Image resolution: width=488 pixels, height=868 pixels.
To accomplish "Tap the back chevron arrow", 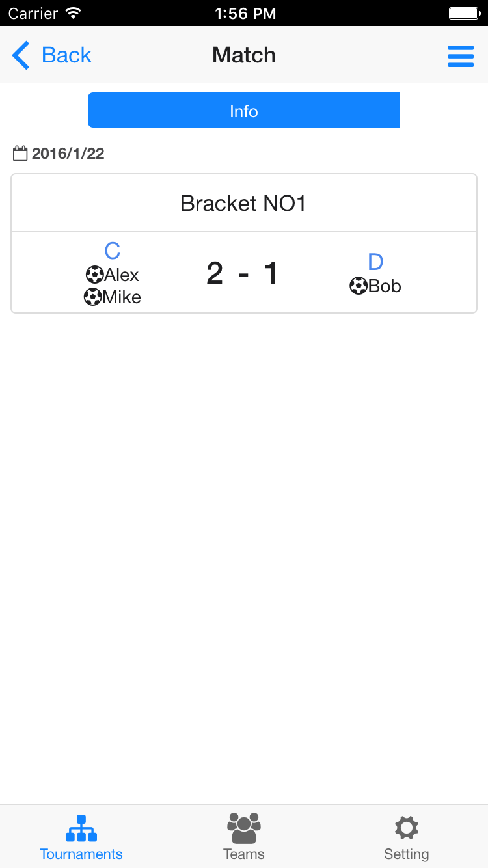I will (x=21, y=55).
